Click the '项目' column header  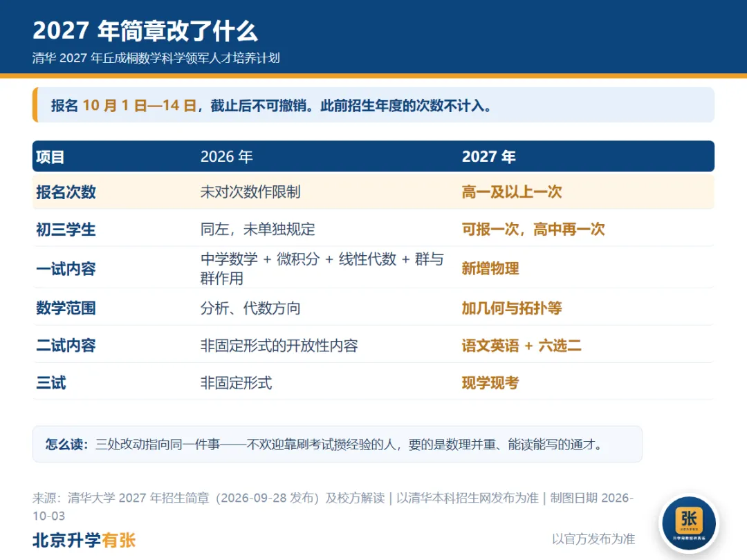50,157
